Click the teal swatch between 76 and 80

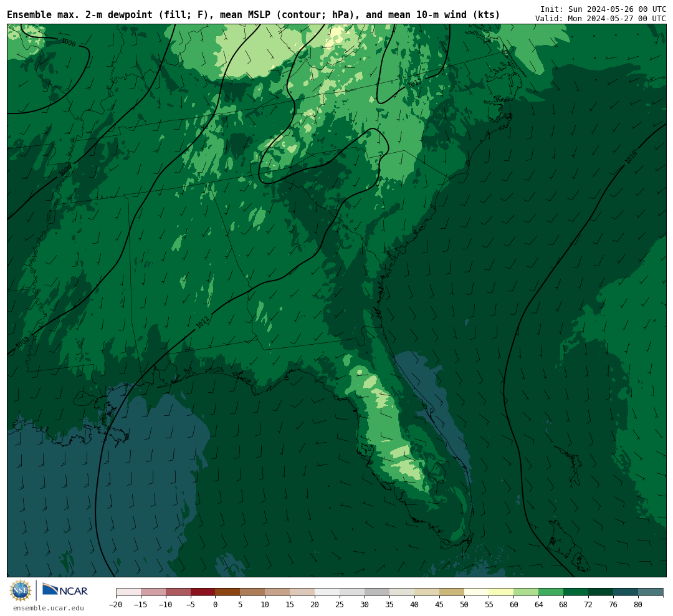pyautogui.click(x=626, y=592)
